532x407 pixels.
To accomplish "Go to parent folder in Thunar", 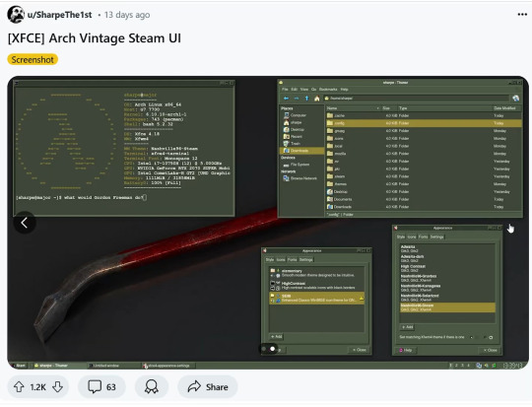I will (306, 99).
